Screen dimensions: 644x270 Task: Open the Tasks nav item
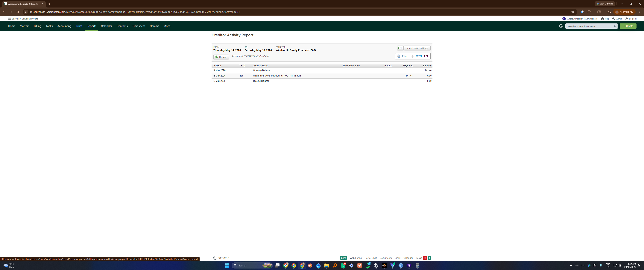pyautogui.click(x=49, y=26)
